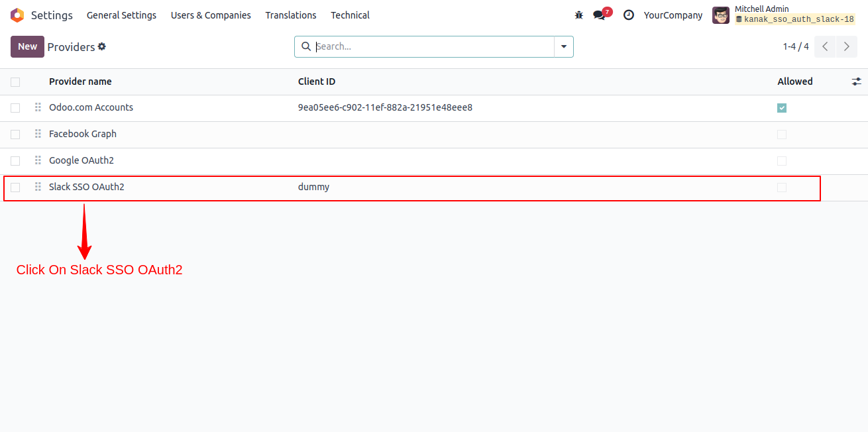
Task: Open optional columns adjust icon
Action: click(x=857, y=81)
